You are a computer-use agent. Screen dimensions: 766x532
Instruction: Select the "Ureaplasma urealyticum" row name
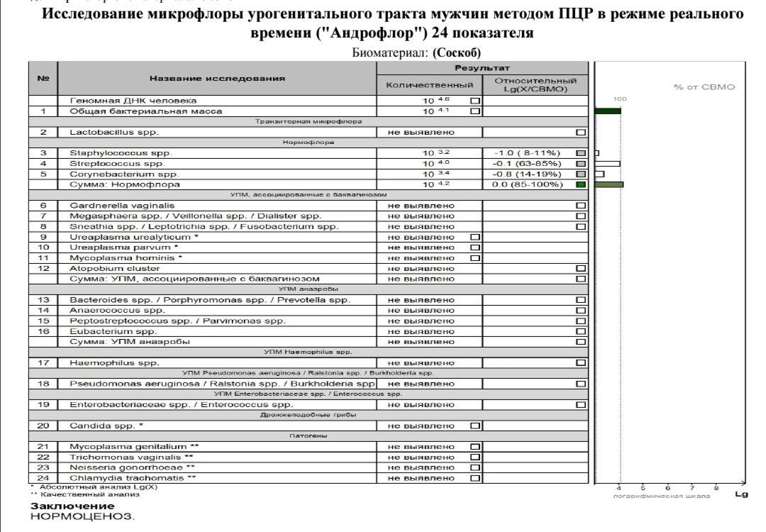pos(134,237)
